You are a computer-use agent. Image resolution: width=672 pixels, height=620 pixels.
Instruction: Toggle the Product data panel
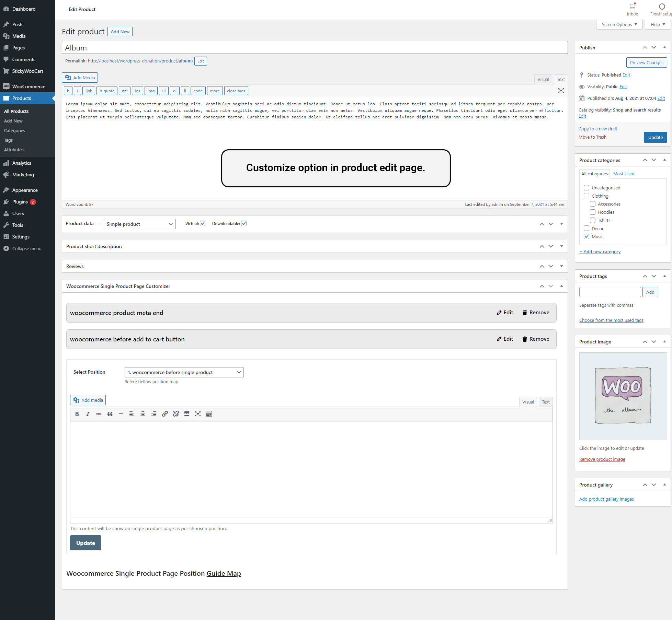pyautogui.click(x=562, y=224)
